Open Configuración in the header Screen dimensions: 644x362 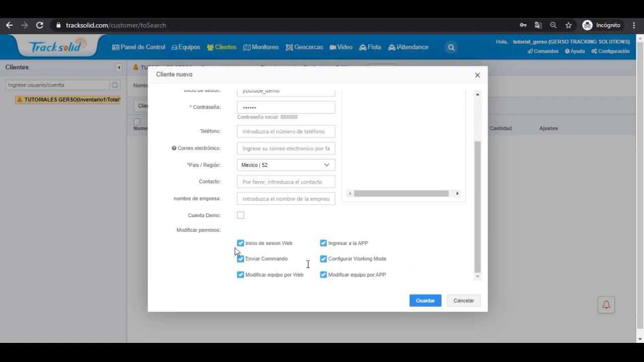click(x=610, y=51)
